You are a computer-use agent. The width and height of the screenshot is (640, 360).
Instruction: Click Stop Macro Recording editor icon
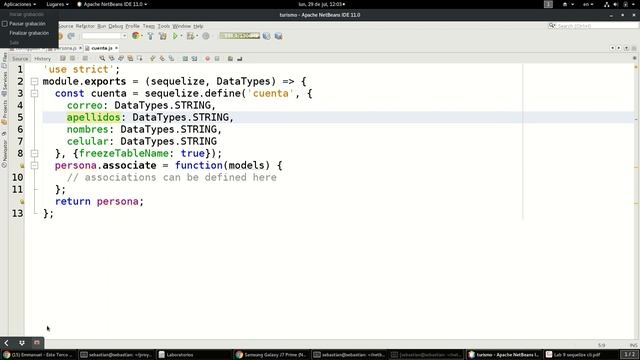[217, 59]
